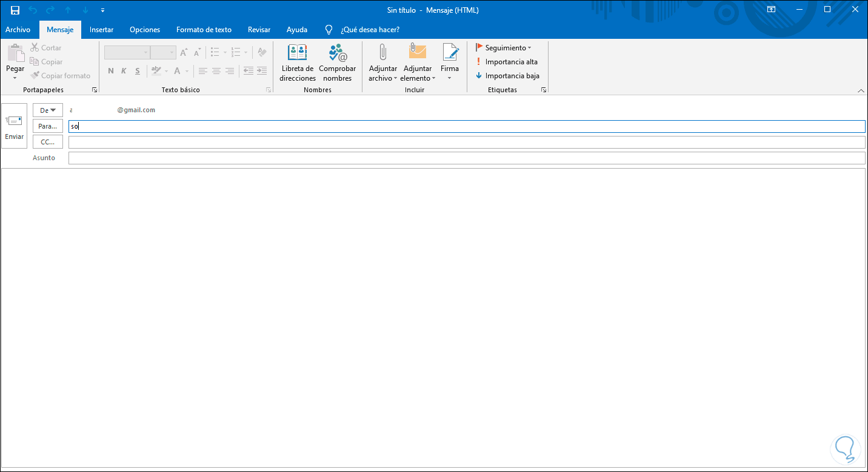Focus the Para recipient field containing 'so'
The width and height of the screenshot is (868, 472).
pyautogui.click(x=467, y=126)
